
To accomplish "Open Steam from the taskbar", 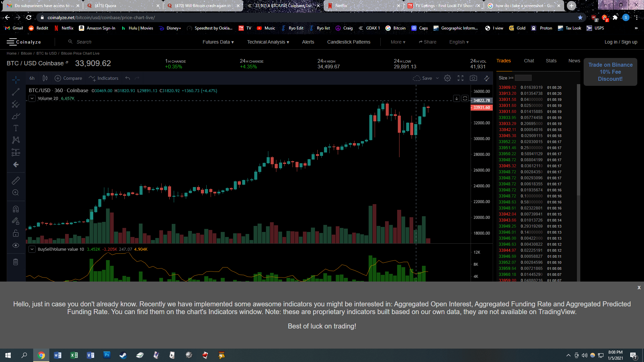I will (123, 355).
